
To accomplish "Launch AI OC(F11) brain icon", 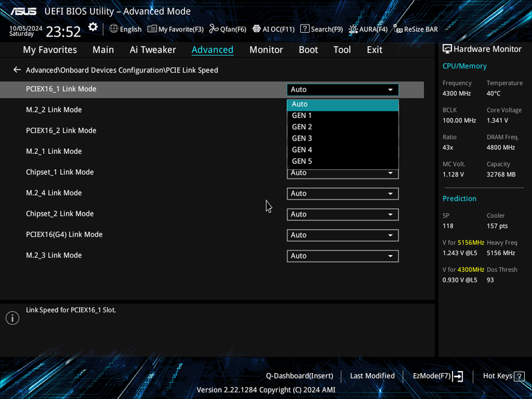I will click(x=256, y=29).
